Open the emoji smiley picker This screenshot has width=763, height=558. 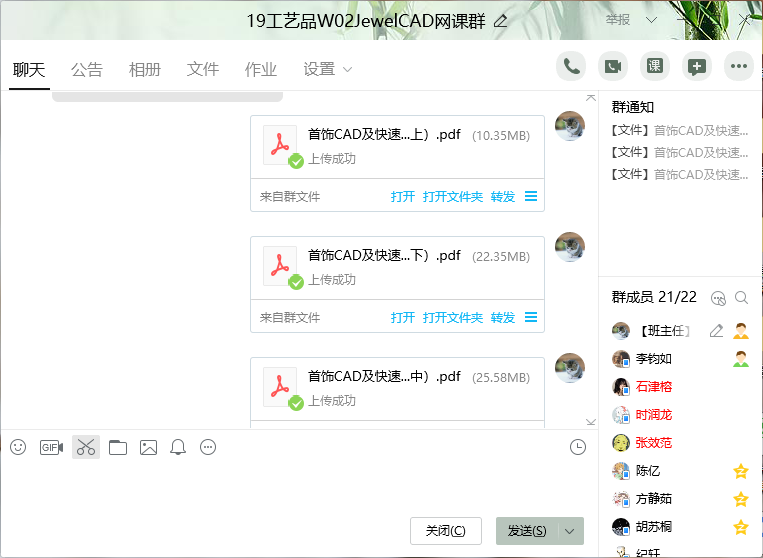18,447
